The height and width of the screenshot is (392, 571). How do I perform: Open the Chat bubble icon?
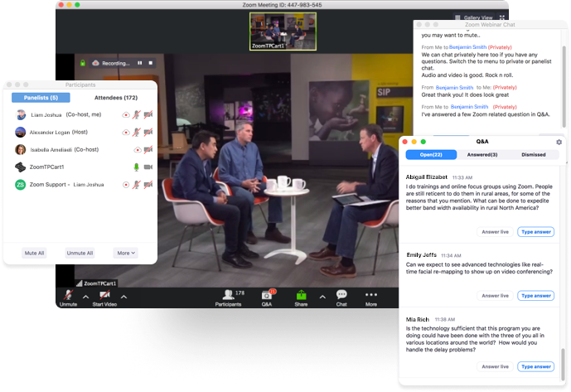point(341,294)
